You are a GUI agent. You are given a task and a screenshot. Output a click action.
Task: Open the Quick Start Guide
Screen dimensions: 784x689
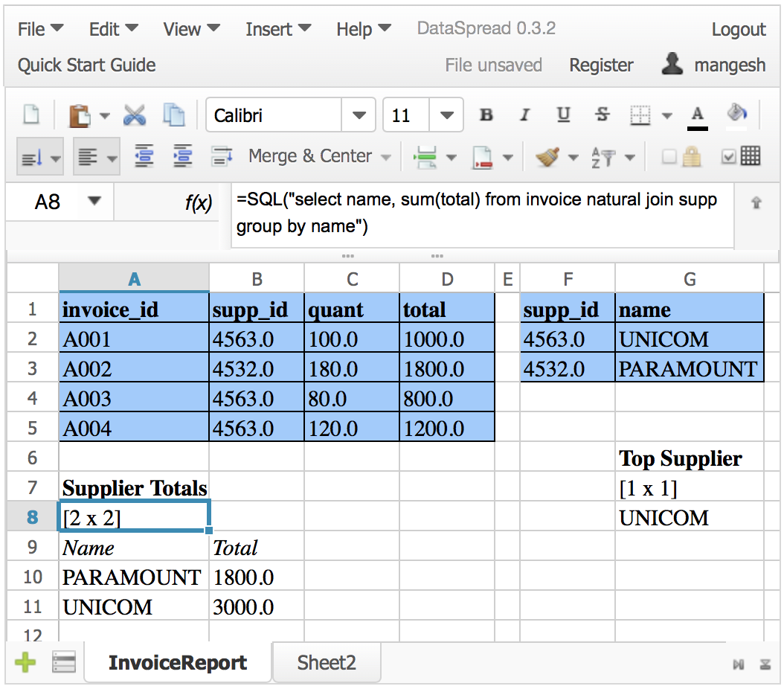coord(86,65)
